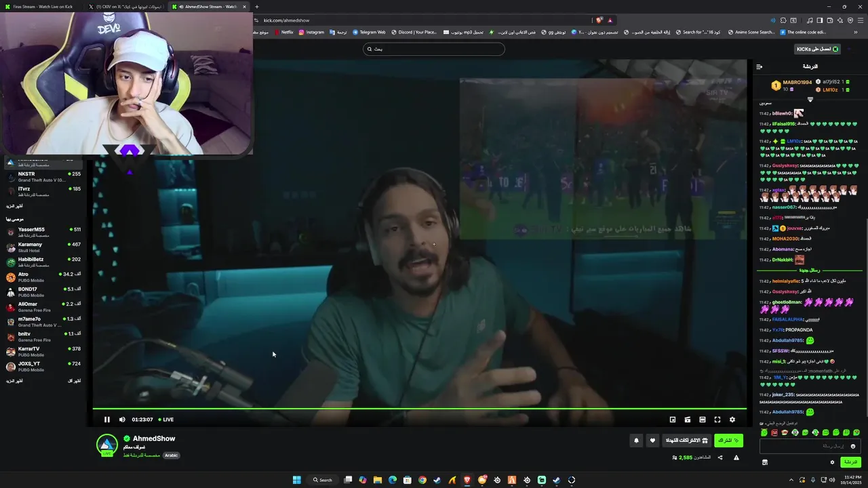Send message with the green chat button

pyautogui.click(x=850, y=462)
